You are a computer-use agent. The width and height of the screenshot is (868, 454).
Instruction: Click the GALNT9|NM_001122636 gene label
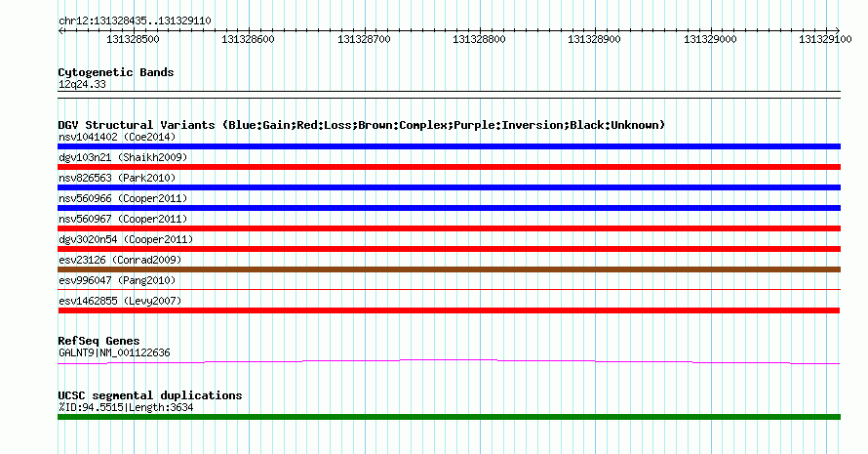[114, 352]
